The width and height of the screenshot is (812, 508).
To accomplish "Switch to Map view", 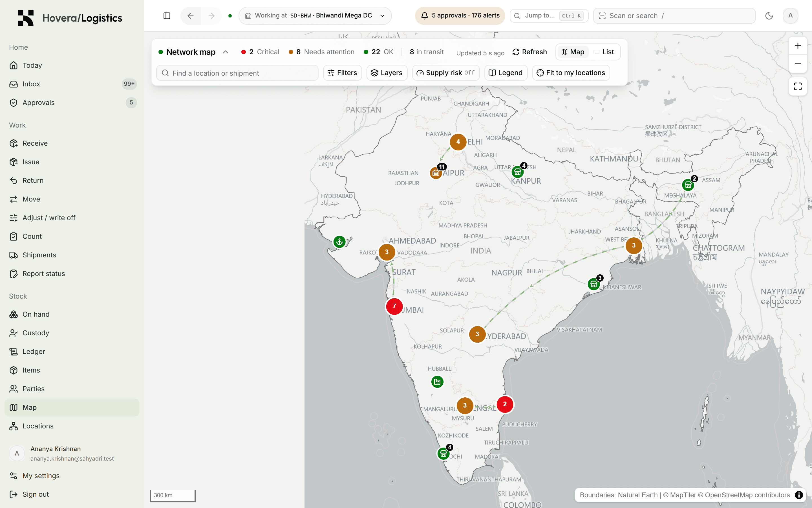I will pos(573,52).
